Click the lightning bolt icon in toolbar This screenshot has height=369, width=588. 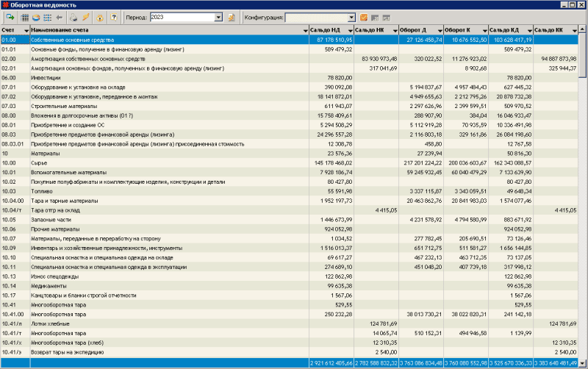[86, 16]
